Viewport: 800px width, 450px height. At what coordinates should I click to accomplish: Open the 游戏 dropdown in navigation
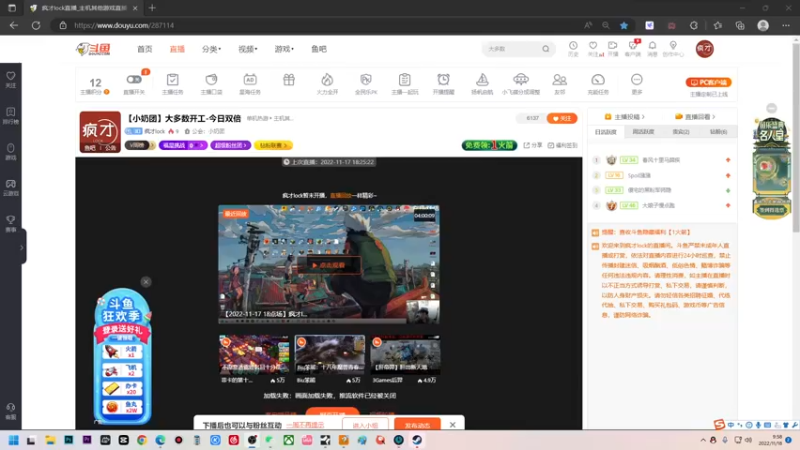[284, 49]
